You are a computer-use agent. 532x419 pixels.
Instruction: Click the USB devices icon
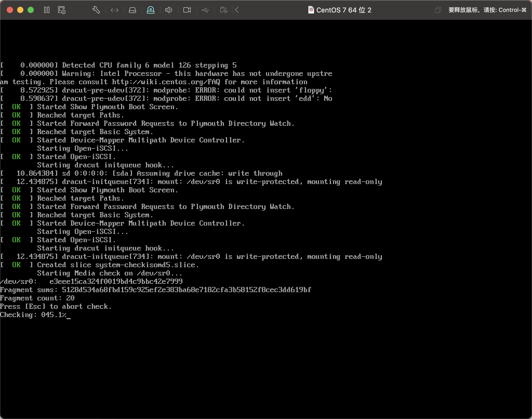click(x=205, y=10)
